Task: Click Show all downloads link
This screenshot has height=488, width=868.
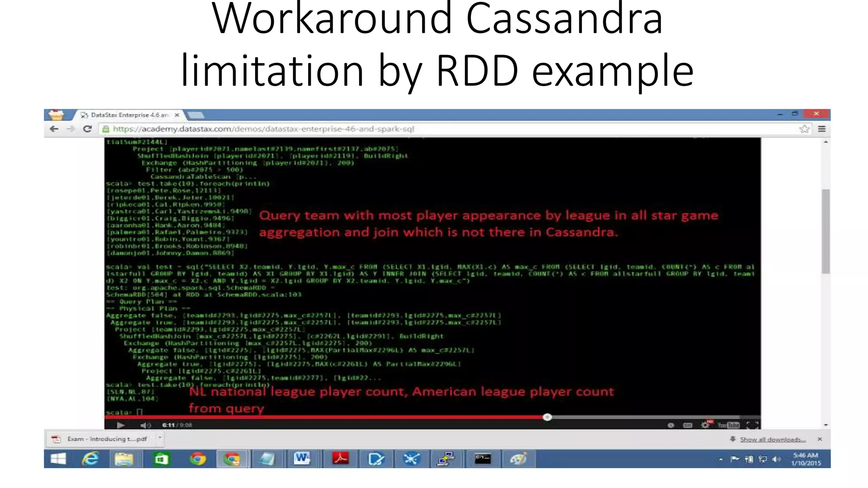Action: point(772,439)
